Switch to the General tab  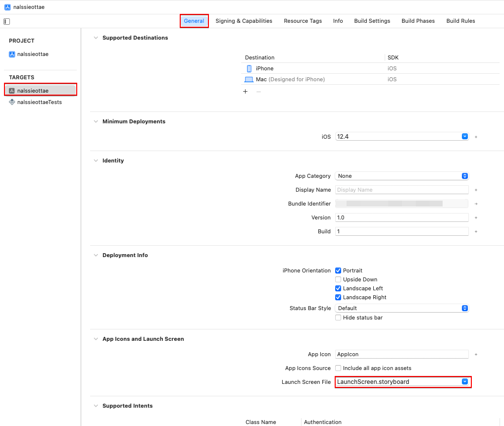[194, 21]
